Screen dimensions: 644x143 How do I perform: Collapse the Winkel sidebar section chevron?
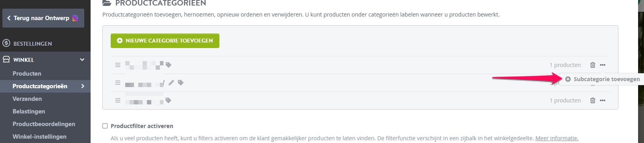(82, 60)
